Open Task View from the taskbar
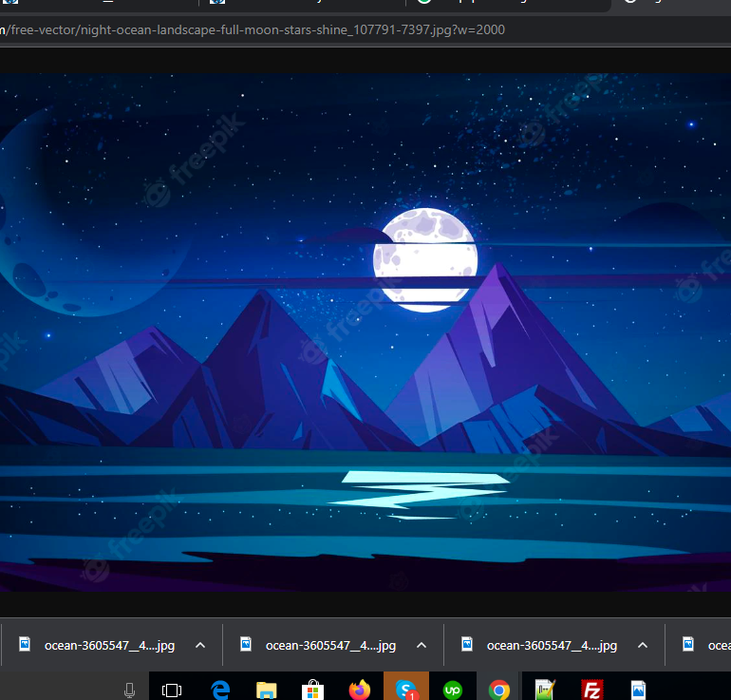Viewport: 731px width, 700px height. pos(172,691)
